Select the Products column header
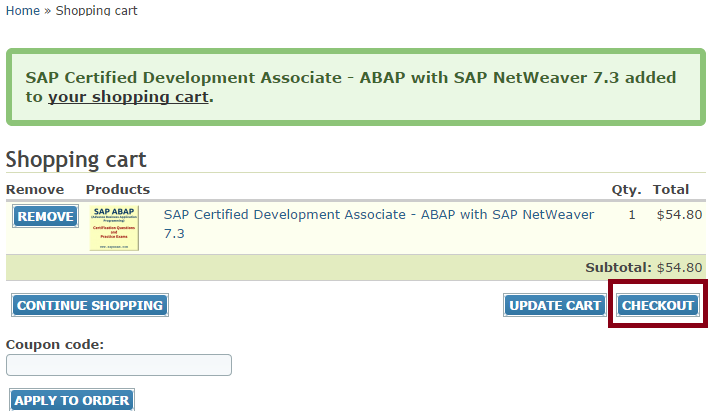The image size is (712, 420). click(118, 189)
